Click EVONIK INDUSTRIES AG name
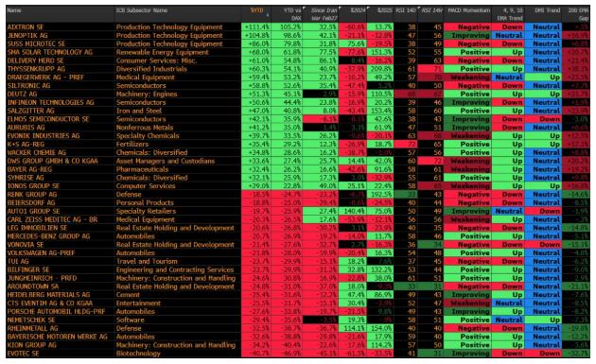Viewport: 596px width, 364px height. click(44, 135)
